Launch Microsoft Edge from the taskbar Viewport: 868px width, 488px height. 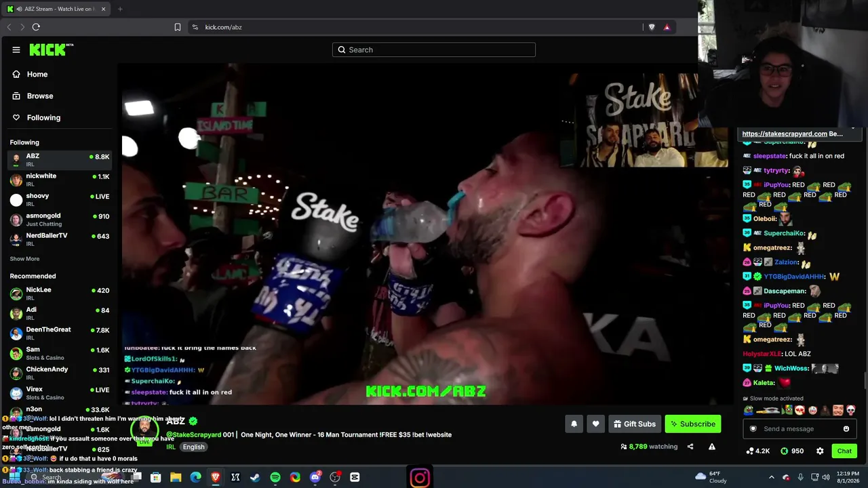[195, 477]
